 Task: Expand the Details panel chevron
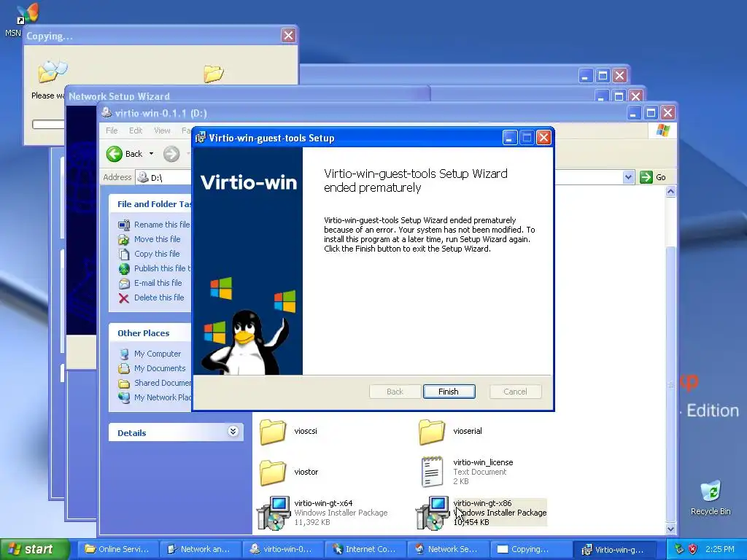(x=233, y=432)
